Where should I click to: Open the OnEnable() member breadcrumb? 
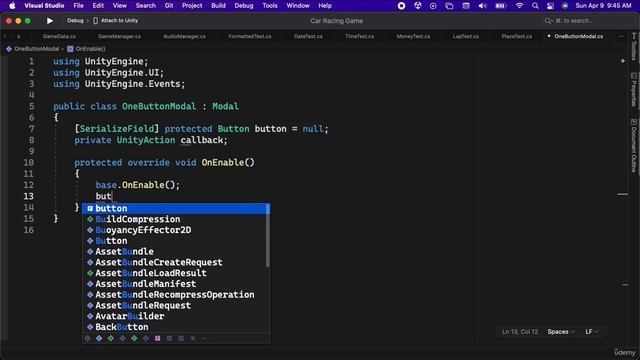pyautogui.click(x=87, y=49)
